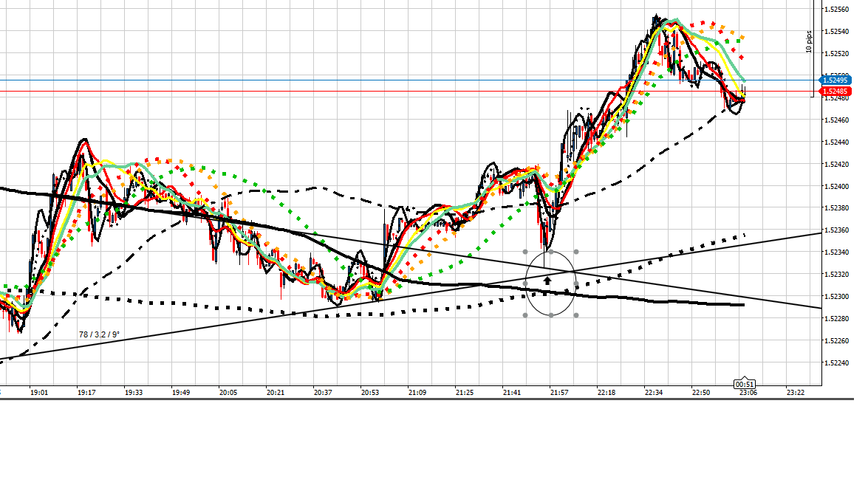Click the 22:50 time axis label
Screen dimensions: 868x488
(701, 392)
